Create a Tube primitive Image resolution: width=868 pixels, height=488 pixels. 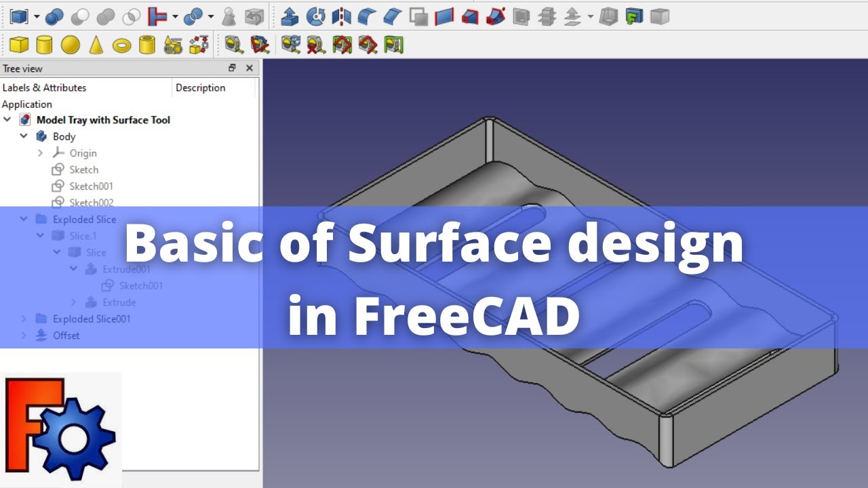coord(147,45)
